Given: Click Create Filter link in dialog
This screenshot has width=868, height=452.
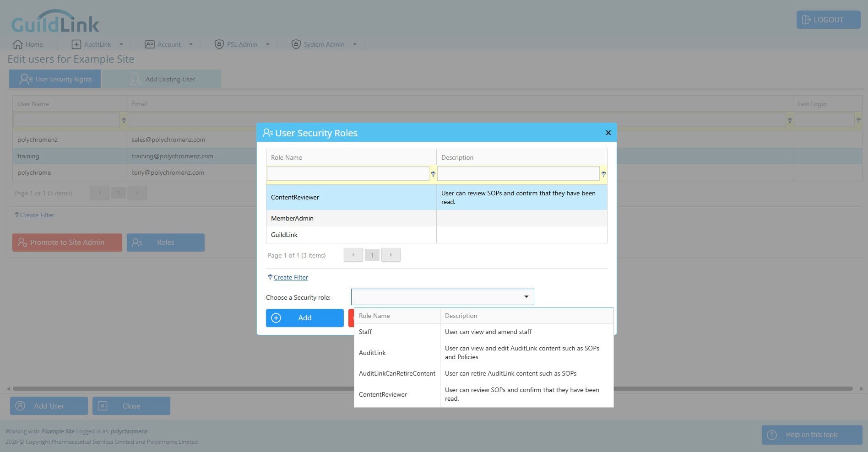Looking at the screenshot, I should [x=291, y=277].
